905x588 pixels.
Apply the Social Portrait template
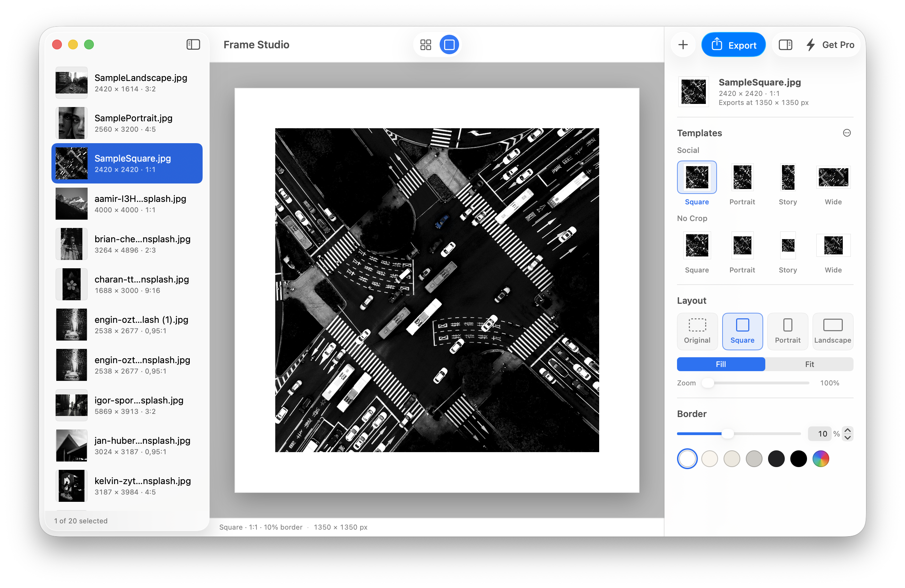[x=742, y=184]
